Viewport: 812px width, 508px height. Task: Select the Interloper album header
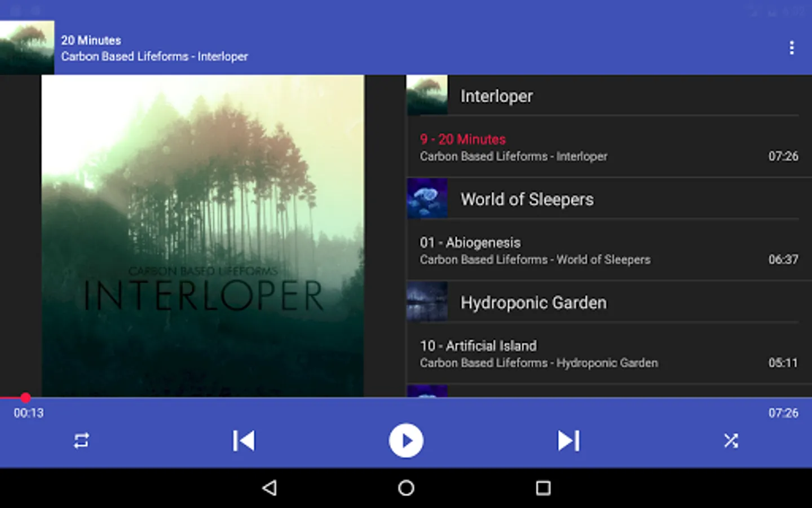click(x=609, y=96)
